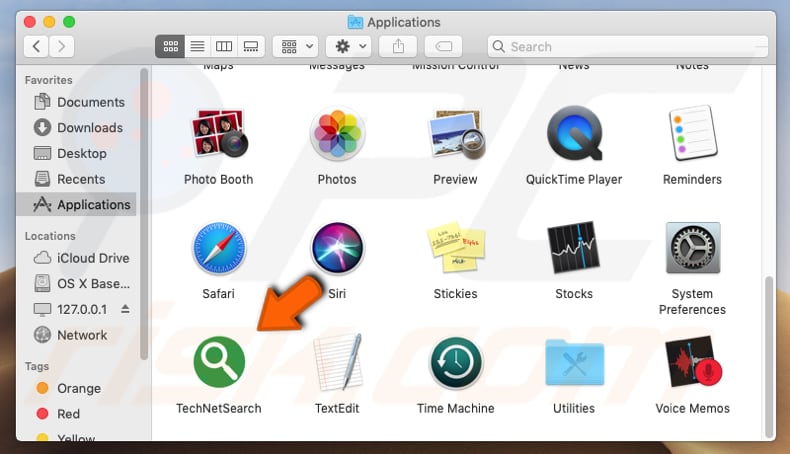Click the Edit Tags toolbar button
The image size is (790, 454).
(443, 46)
